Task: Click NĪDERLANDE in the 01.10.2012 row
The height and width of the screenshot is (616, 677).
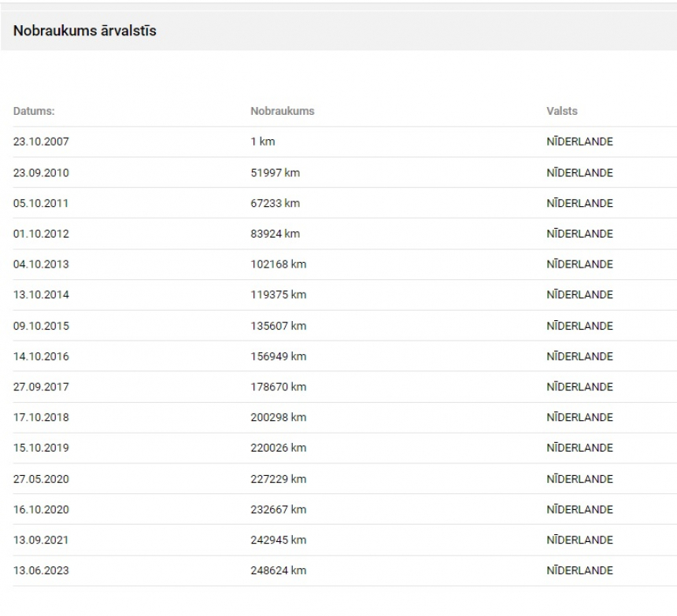Action: pos(579,234)
